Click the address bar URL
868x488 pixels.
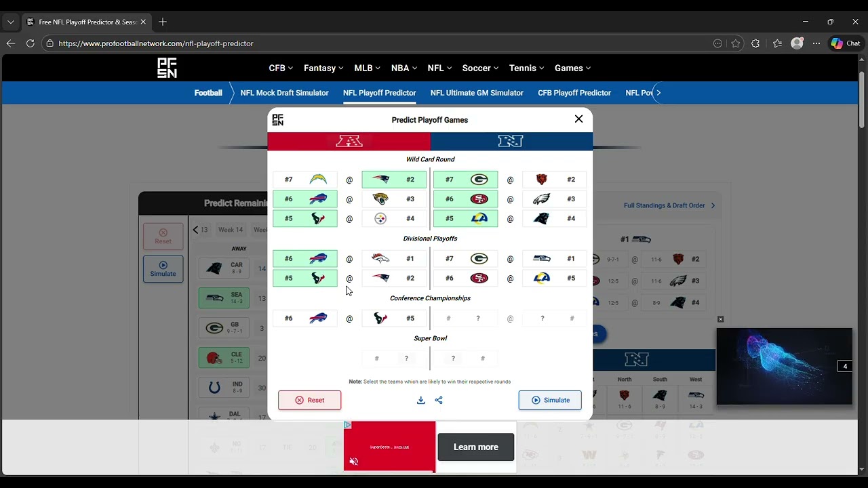pos(156,43)
